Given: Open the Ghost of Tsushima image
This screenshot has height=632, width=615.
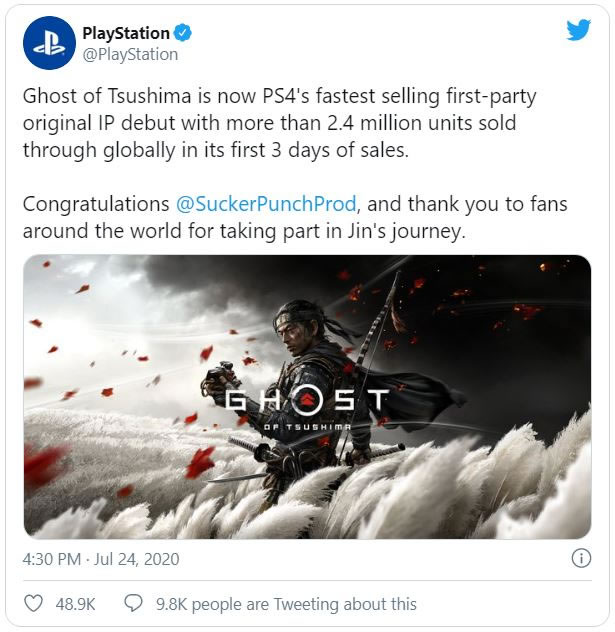Looking at the screenshot, I should coord(308,397).
